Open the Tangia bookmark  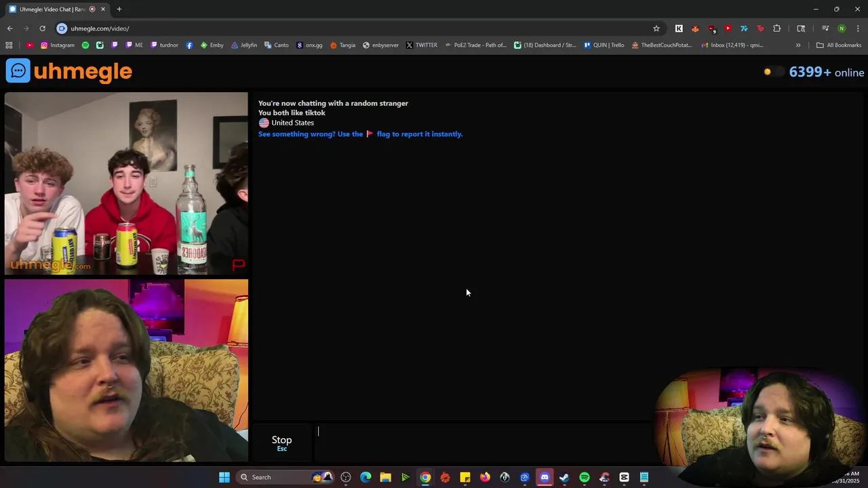click(342, 45)
